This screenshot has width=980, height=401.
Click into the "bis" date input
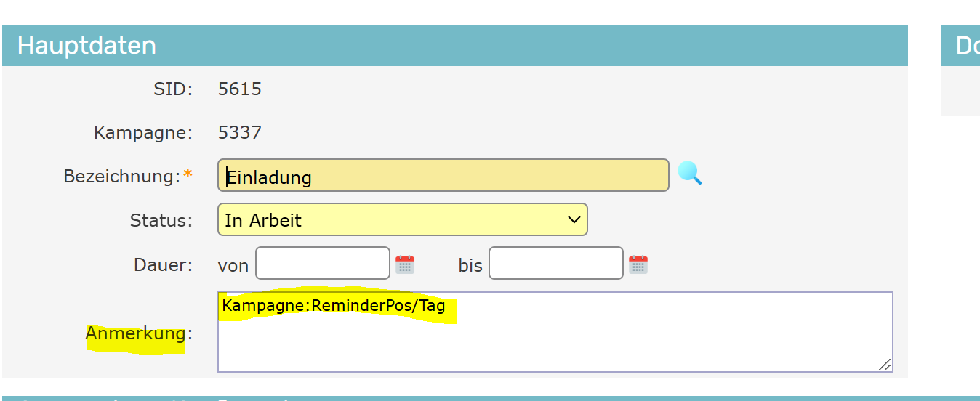[556, 263]
